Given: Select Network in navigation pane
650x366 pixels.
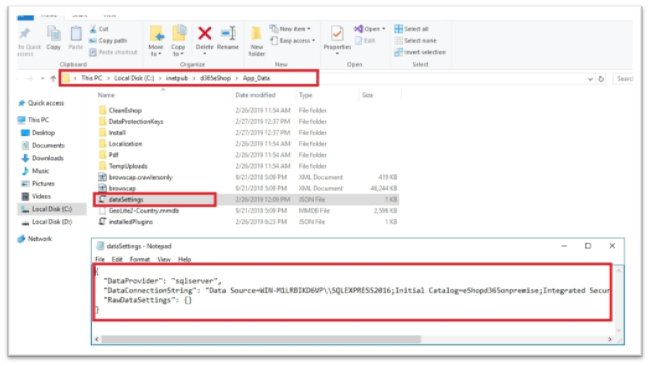Looking at the screenshot, I should 35,239.
